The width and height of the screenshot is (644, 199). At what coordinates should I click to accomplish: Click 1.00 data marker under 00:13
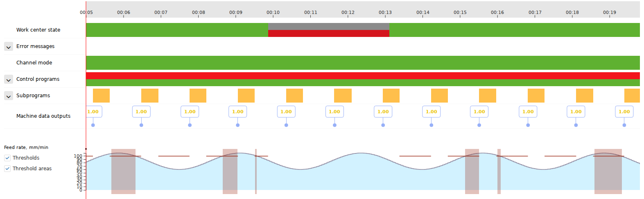point(383,112)
